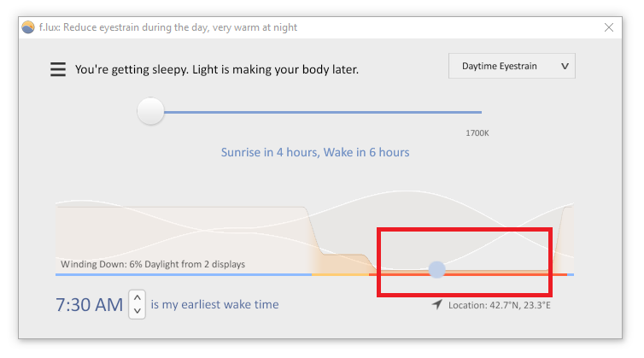Close the f.lux window
The image size is (644, 358).
click(x=609, y=27)
